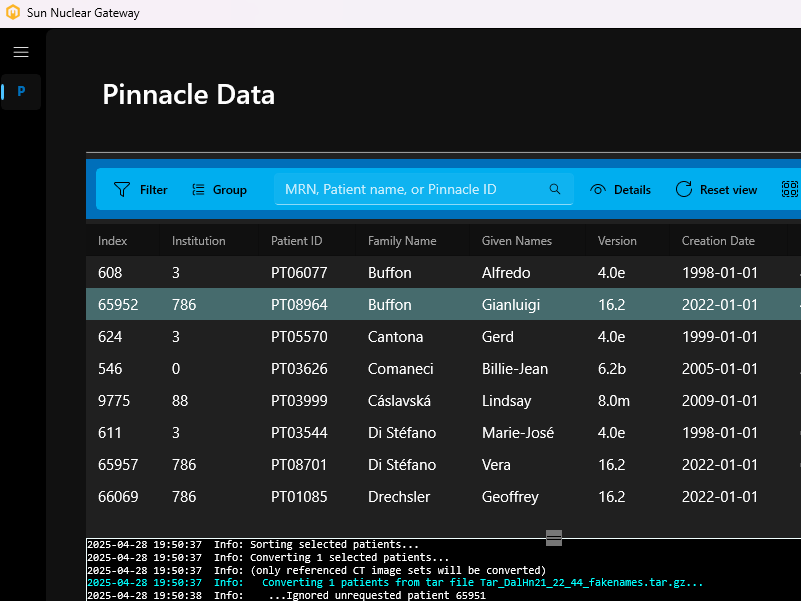Click Reset view button
Image resolution: width=801 pixels, height=601 pixels.
pyautogui.click(x=716, y=190)
